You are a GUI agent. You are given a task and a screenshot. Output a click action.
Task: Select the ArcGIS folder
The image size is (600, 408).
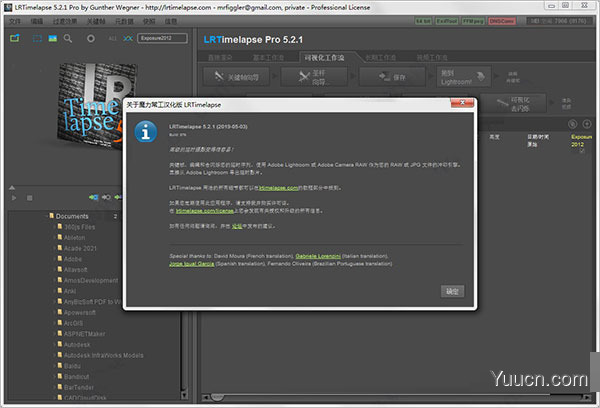tap(73, 323)
